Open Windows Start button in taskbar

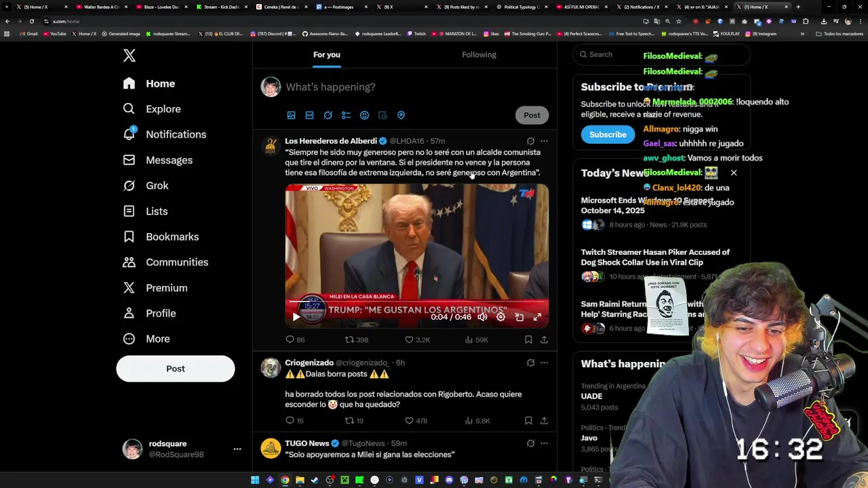pos(255,480)
